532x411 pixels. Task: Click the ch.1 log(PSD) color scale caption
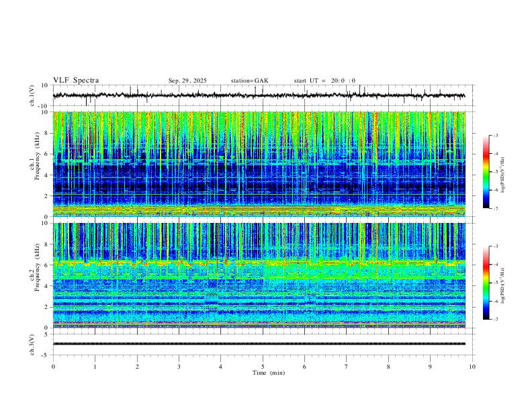click(502, 175)
